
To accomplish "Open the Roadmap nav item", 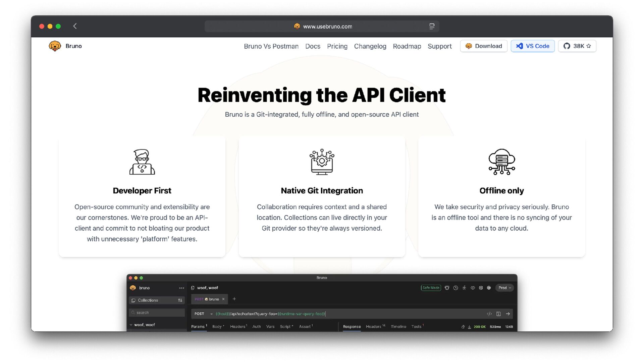I will [x=407, y=46].
